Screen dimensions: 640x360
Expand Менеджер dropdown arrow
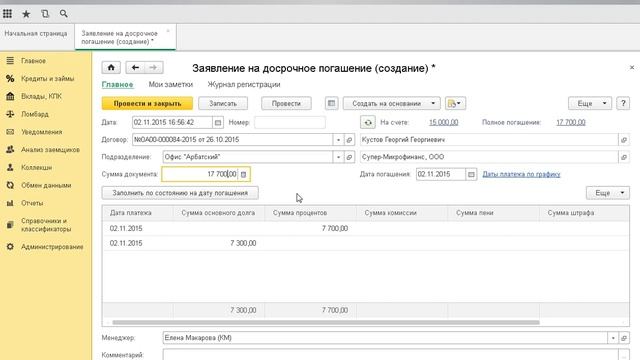tap(613, 338)
